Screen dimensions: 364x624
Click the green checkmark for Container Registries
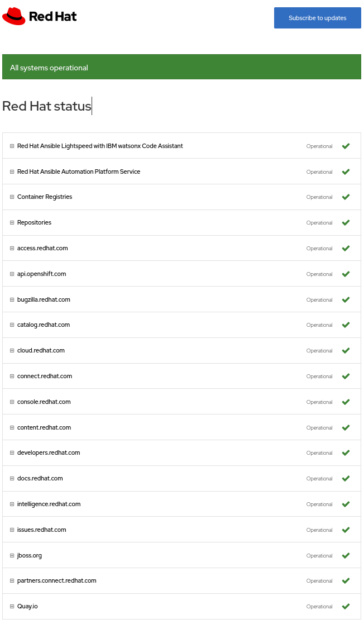click(346, 197)
